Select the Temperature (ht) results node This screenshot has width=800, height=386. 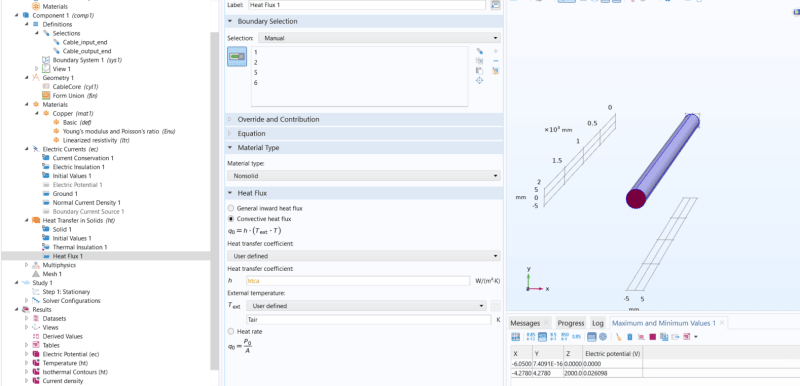[65, 363]
